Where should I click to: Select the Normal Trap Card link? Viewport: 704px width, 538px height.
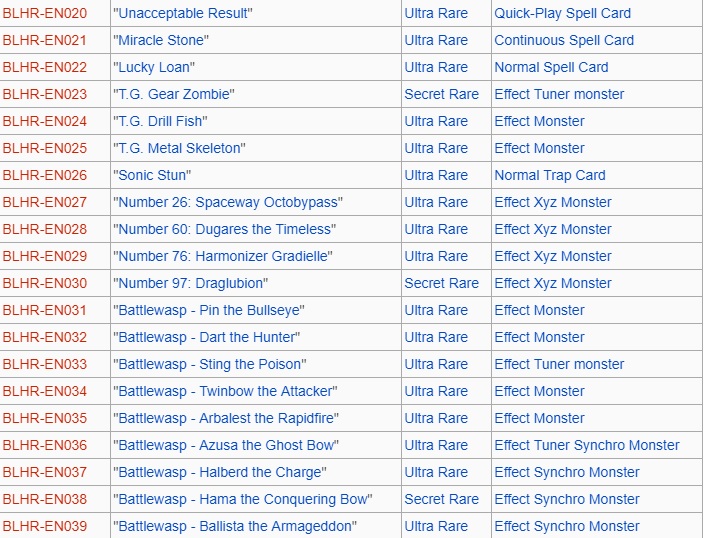(x=549, y=176)
